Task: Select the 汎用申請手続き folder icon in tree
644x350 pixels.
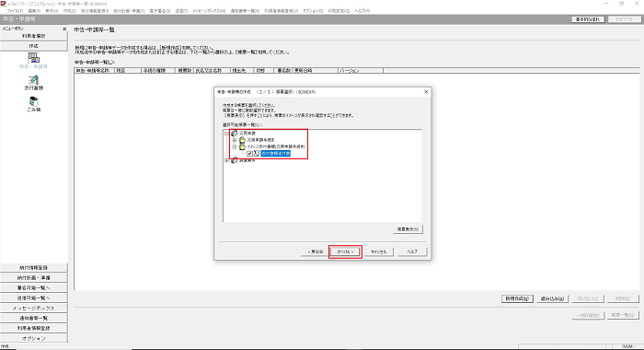Action: point(242,140)
